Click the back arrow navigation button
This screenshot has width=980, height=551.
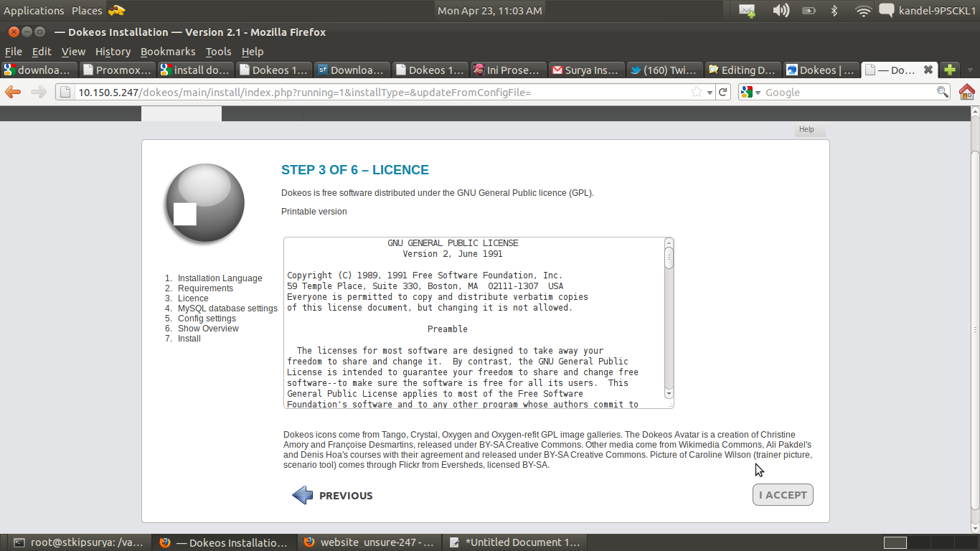pyautogui.click(x=13, y=92)
